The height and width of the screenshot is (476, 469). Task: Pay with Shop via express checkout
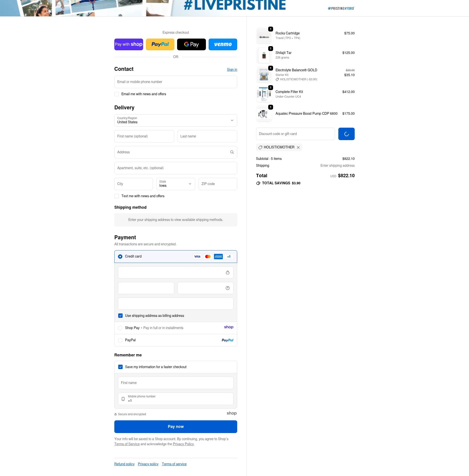(128, 44)
